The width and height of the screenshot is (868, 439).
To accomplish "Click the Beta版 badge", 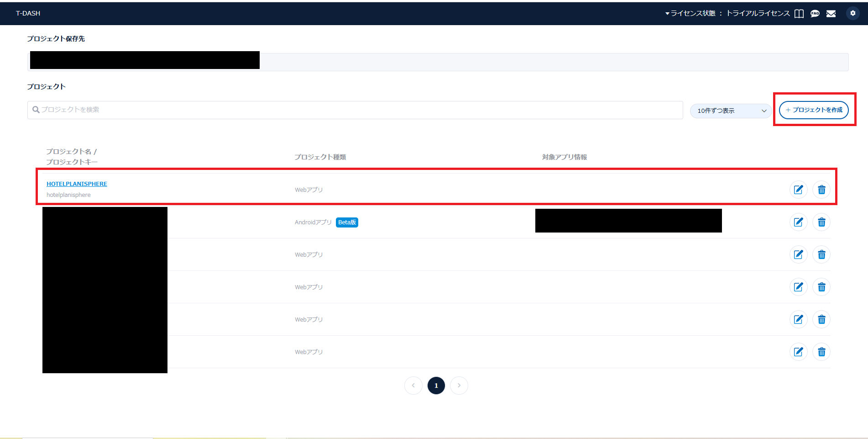I will (347, 222).
